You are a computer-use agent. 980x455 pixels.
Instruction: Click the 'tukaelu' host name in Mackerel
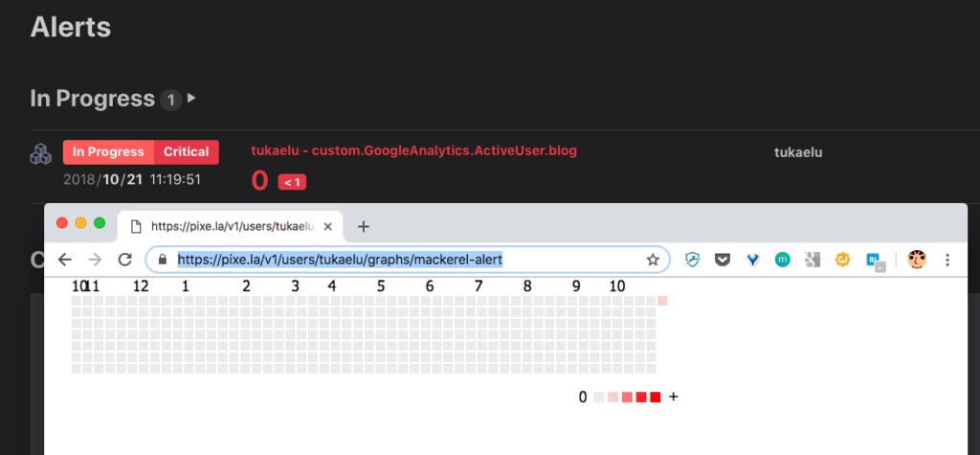pyautogui.click(x=798, y=152)
